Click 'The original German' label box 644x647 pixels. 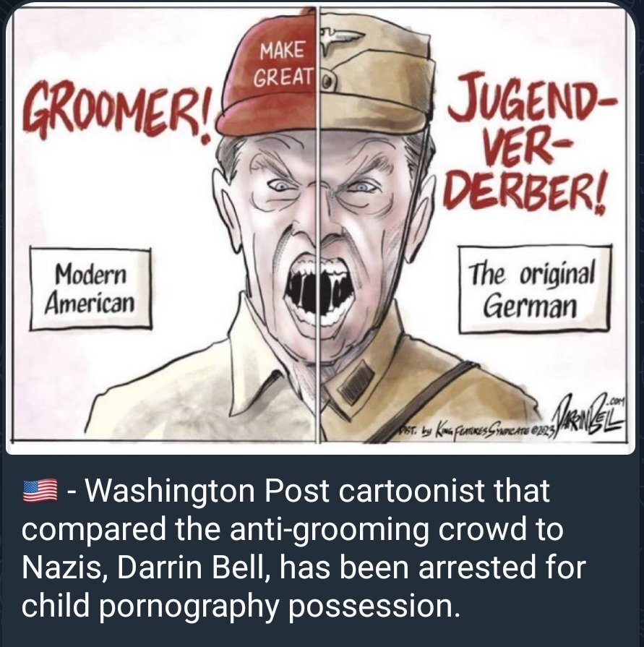535,289
